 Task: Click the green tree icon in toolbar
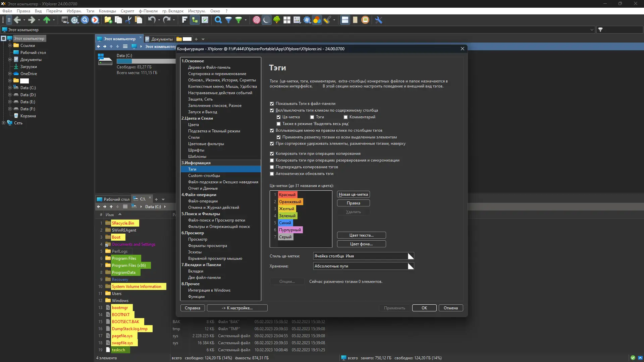pyautogui.click(x=276, y=20)
